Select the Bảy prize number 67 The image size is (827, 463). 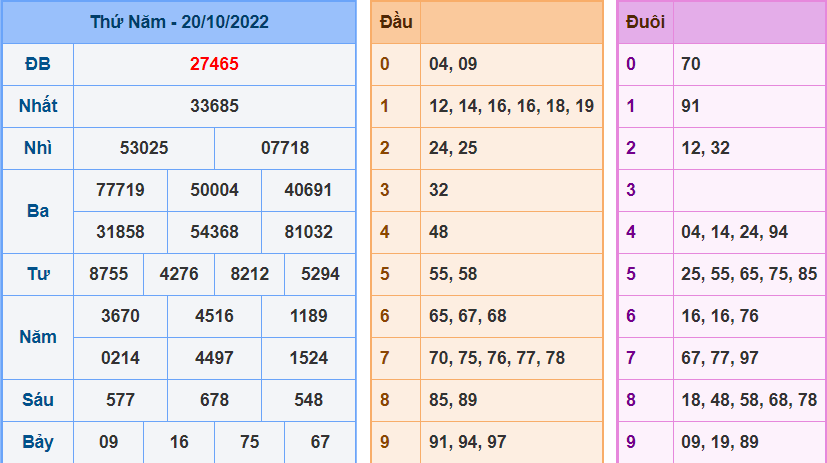pos(320,442)
